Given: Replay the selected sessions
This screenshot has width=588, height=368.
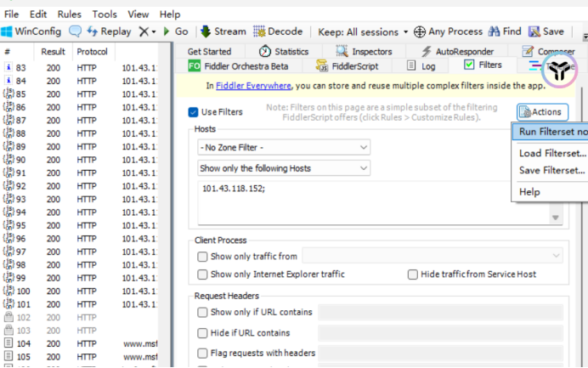Looking at the screenshot, I should 109,31.
